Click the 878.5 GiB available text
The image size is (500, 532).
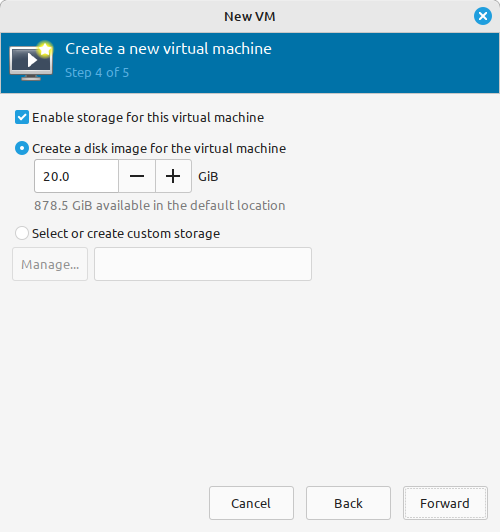pos(160,206)
